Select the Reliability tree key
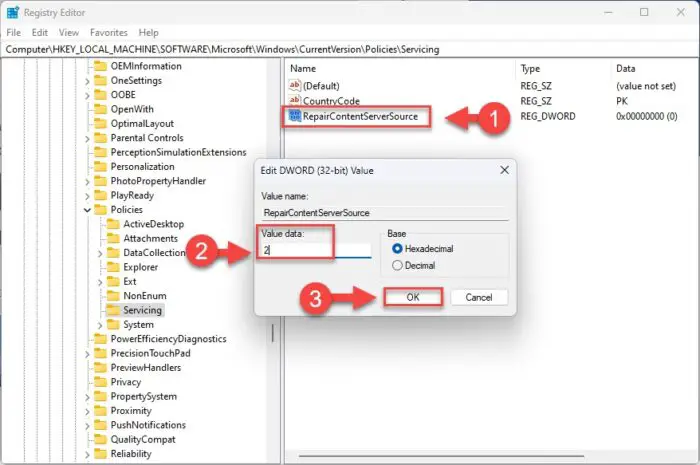The image size is (700, 465). coord(131,453)
